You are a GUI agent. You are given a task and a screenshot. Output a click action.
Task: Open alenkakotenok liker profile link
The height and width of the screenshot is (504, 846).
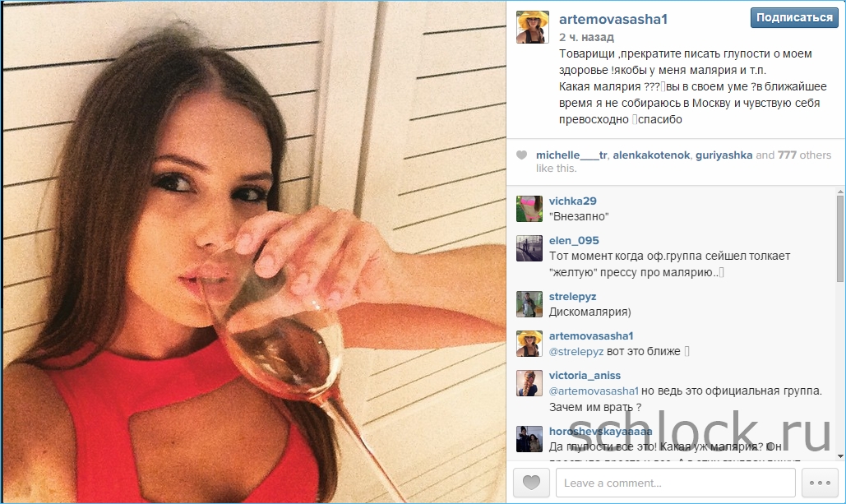pyautogui.click(x=651, y=155)
